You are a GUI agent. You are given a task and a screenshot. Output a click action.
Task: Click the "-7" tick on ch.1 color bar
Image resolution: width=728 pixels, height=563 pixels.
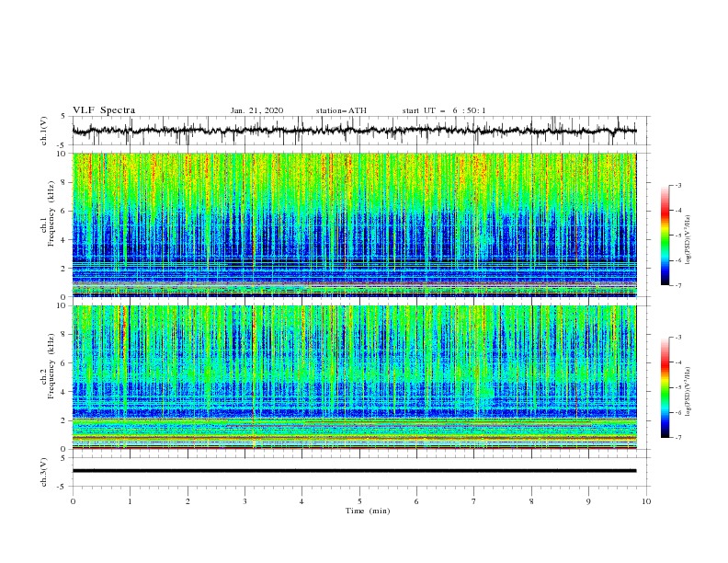pyautogui.click(x=678, y=285)
